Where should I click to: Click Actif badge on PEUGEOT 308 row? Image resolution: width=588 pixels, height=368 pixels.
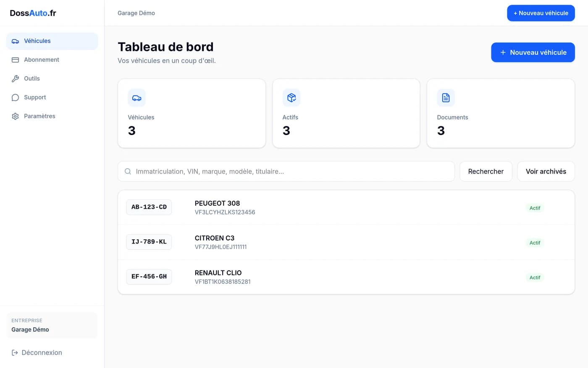point(535,208)
